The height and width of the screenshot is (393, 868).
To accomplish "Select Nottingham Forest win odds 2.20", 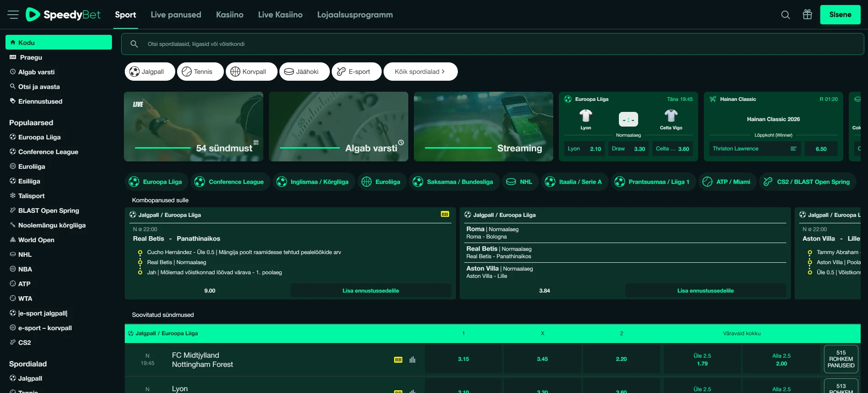I will pyautogui.click(x=621, y=359).
